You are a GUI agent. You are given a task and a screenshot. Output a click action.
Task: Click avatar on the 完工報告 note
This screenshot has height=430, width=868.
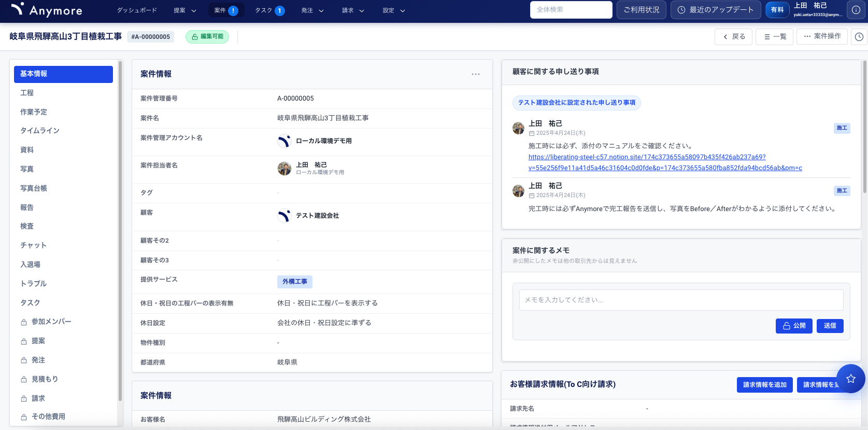518,191
